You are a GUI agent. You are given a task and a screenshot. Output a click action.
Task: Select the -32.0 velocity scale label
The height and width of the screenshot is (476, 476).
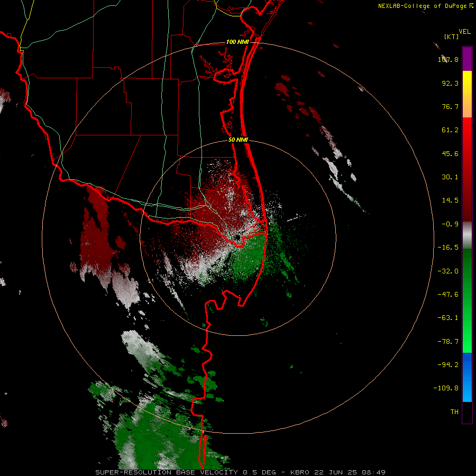[448, 271]
